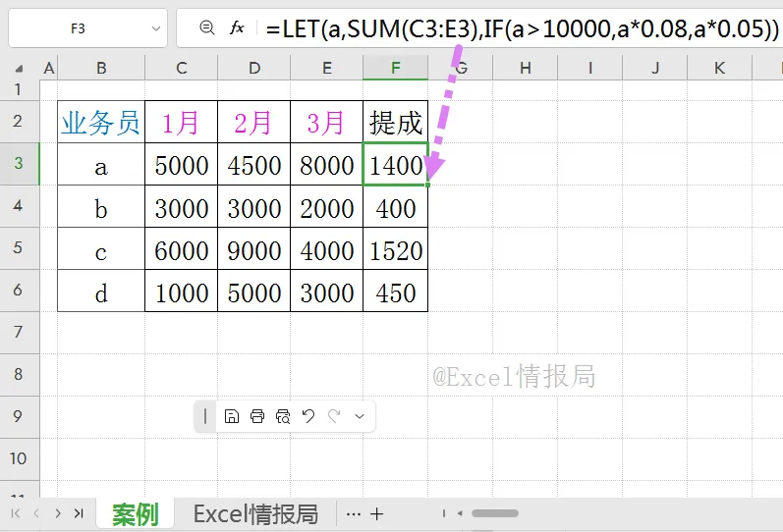The image size is (783, 532).
Task: Expand the Name Box dropdown arrow
Action: [x=156, y=28]
